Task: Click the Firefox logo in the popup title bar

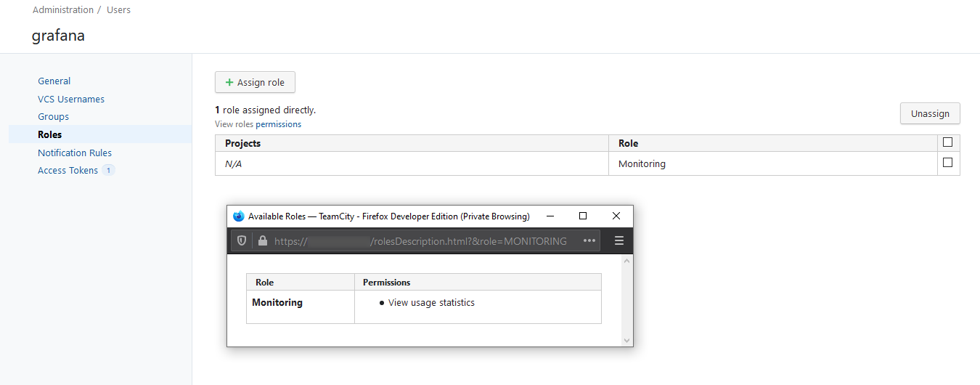Action: pyautogui.click(x=238, y=216)
